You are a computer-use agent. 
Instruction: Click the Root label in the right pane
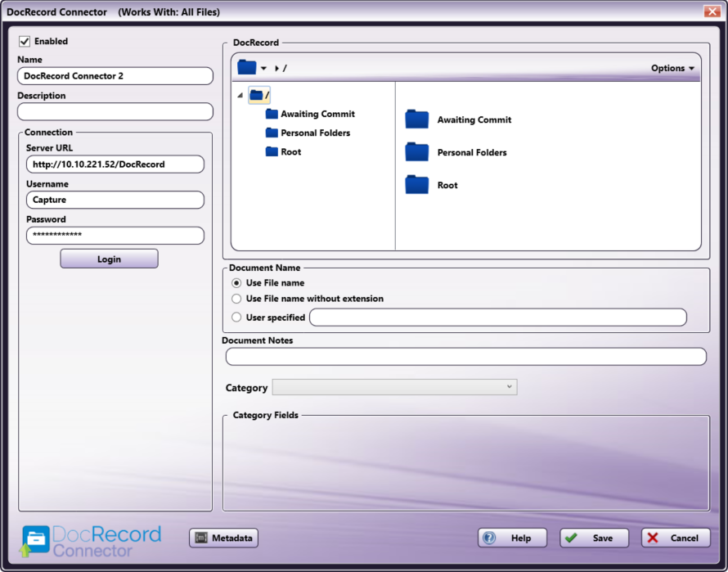point(447,185)
